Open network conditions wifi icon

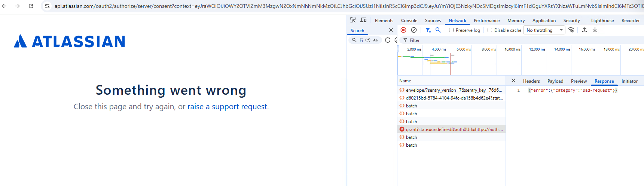[x=571, y=30]
